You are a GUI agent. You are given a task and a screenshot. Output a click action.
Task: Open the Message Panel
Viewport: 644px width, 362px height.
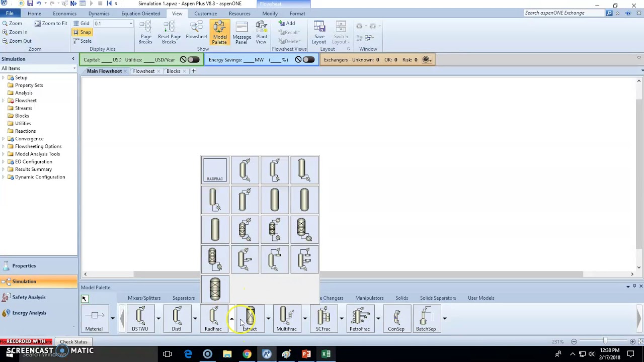point(242,33)
